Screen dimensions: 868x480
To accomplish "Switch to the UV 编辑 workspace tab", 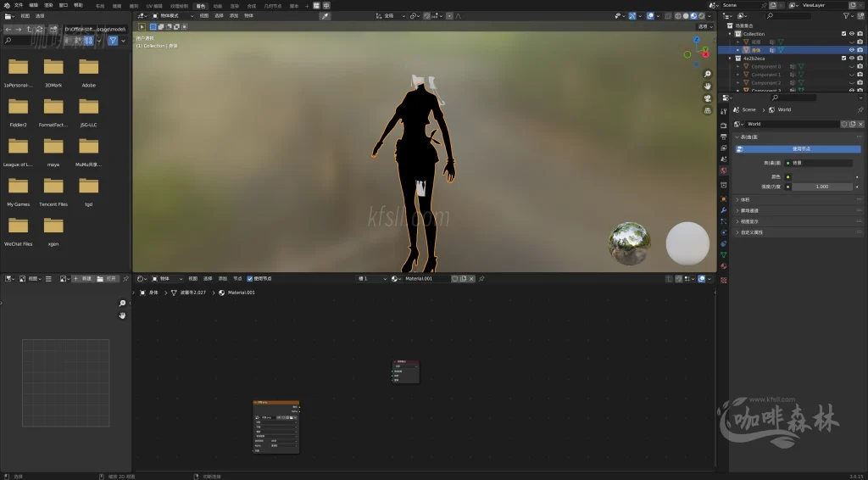I will pyautogui.click(x=154, y=6).
